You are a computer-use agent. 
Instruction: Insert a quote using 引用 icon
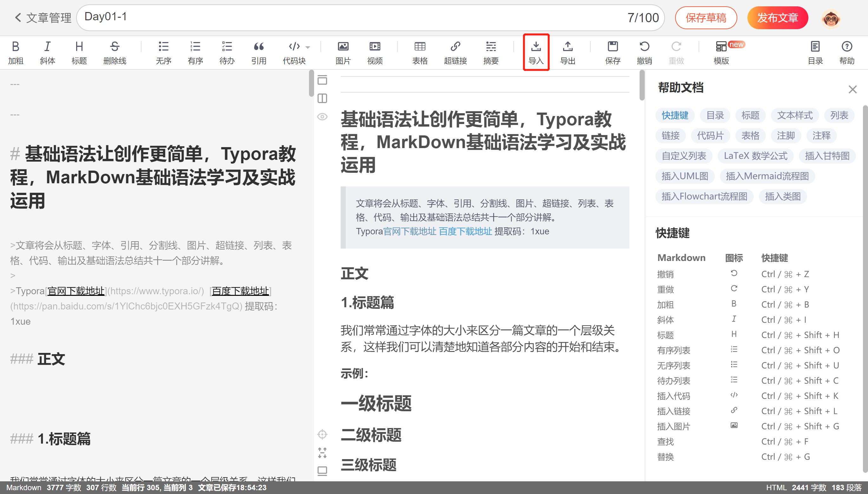click(259, 47)
